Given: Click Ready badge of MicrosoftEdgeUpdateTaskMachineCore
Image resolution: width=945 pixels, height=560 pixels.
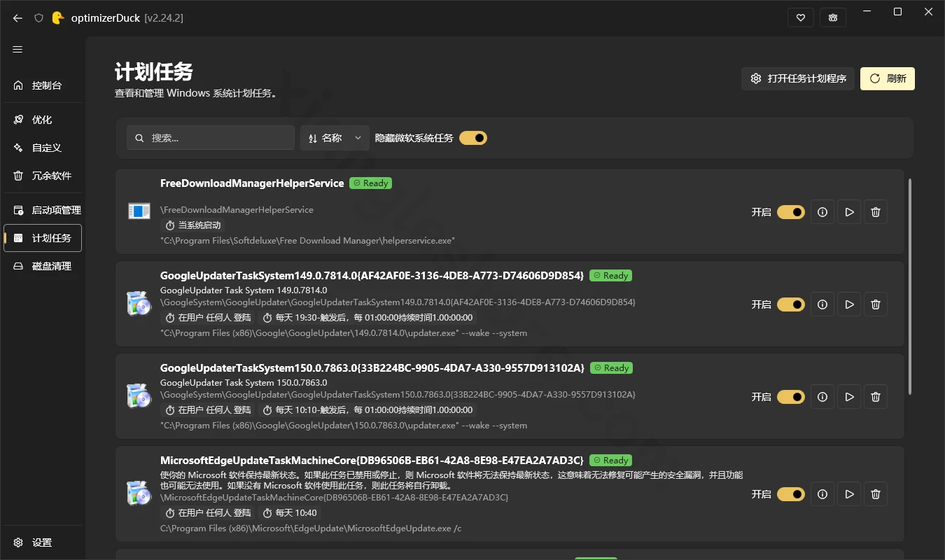Looking at the screenshot, I should 611,461.
